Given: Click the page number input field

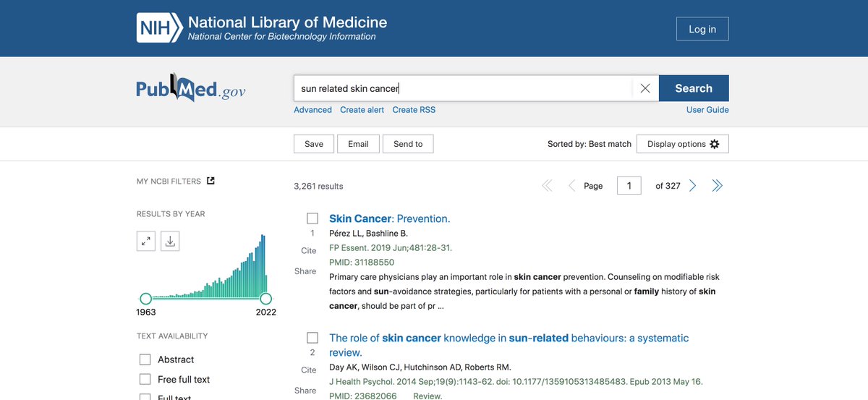Looking at the screenshot, I should click(x=629, y=186).
